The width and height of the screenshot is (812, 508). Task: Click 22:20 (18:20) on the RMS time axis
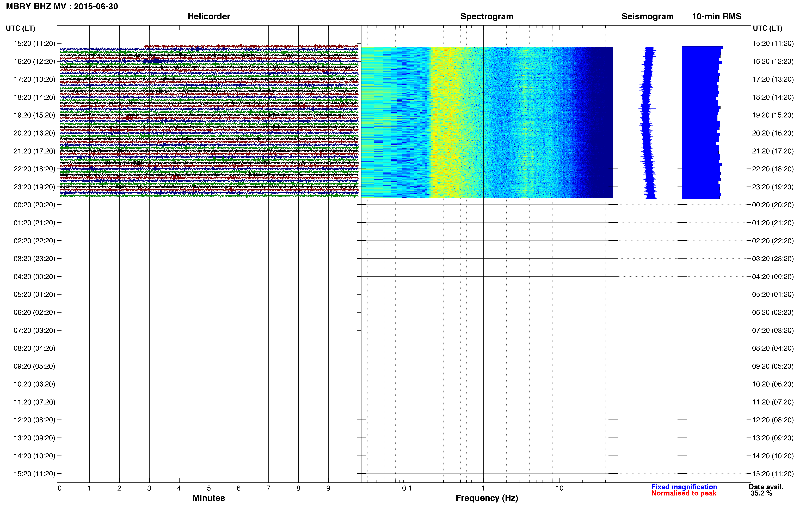click(x=773, y=169)
